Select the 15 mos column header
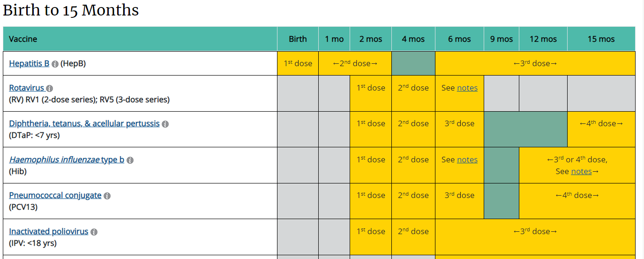 tap(601, 39)
